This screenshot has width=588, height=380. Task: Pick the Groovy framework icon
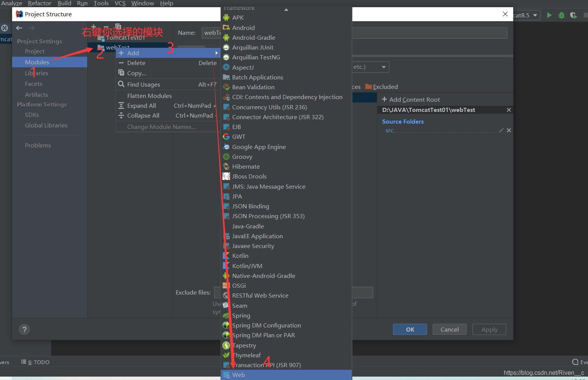[226, 157]
